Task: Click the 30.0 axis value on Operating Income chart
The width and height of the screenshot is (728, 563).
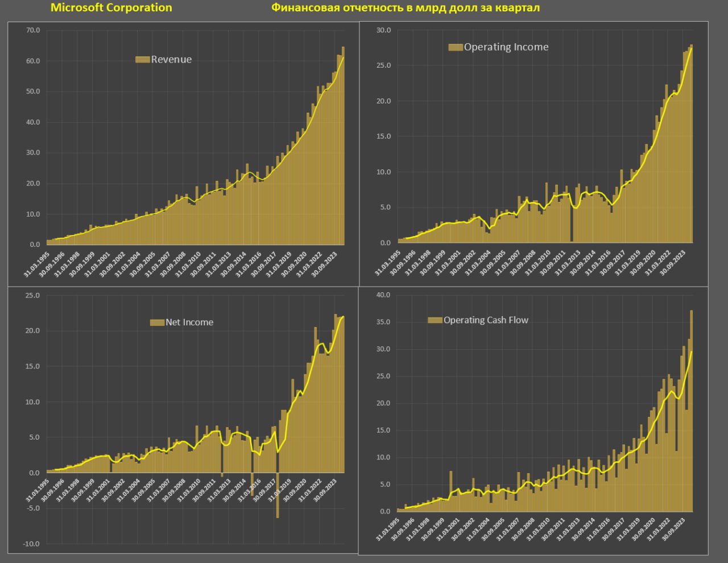Action: point(384,30)
